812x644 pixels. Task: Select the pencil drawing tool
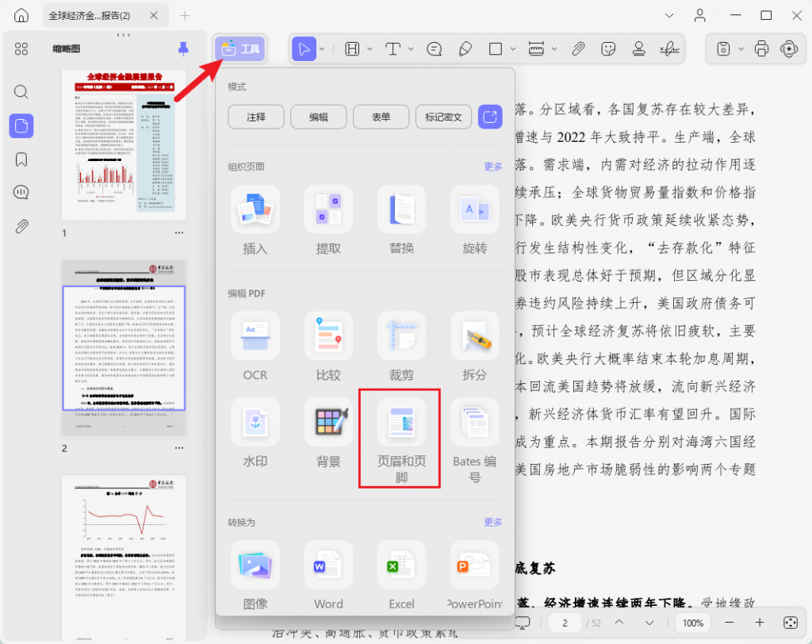pos(465,48)
